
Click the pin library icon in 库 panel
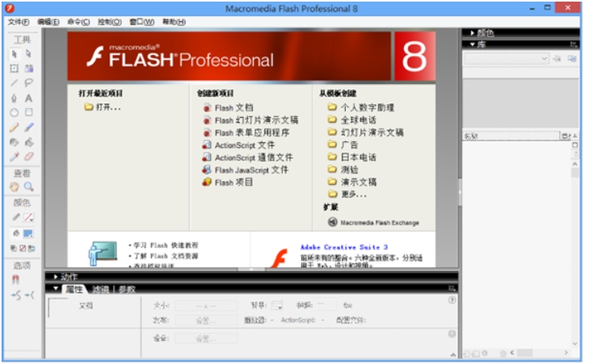coord(557,59)
